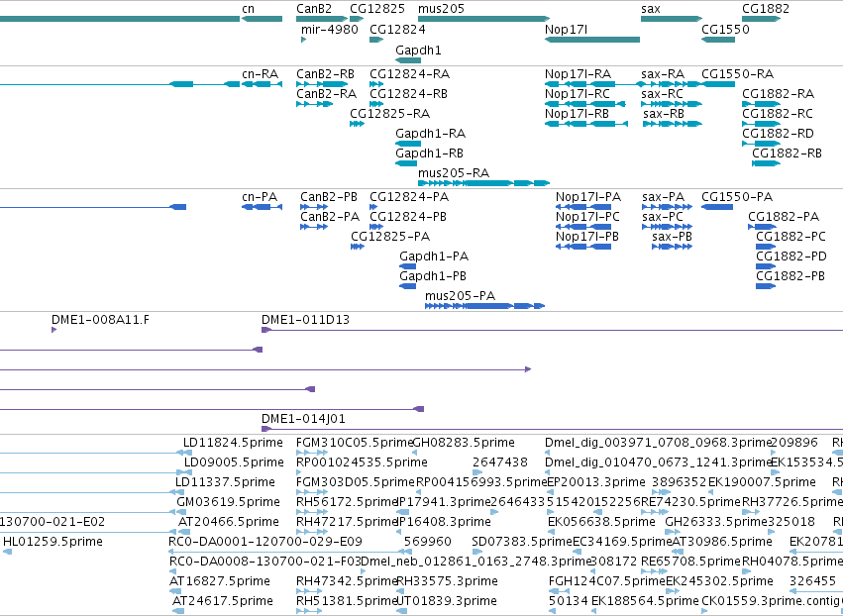Select mus205-RA transcript
Image resolution: width=843 pixels, height=616 pixels.
pyautogui.click(x=483, y=183)
